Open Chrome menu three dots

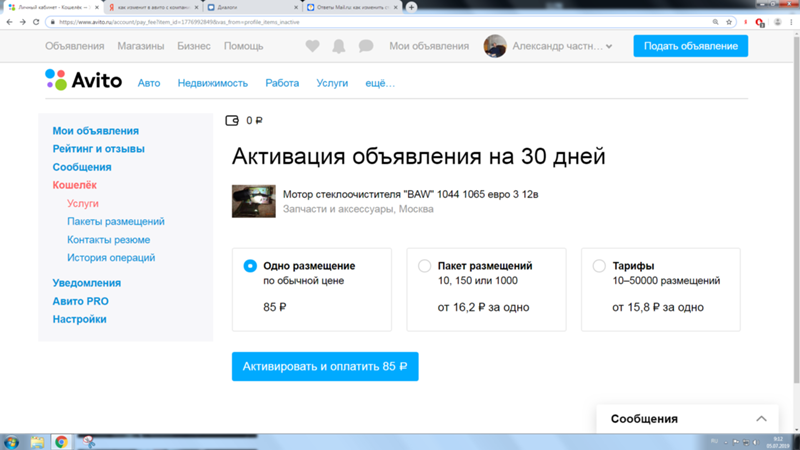click(791, 22)
